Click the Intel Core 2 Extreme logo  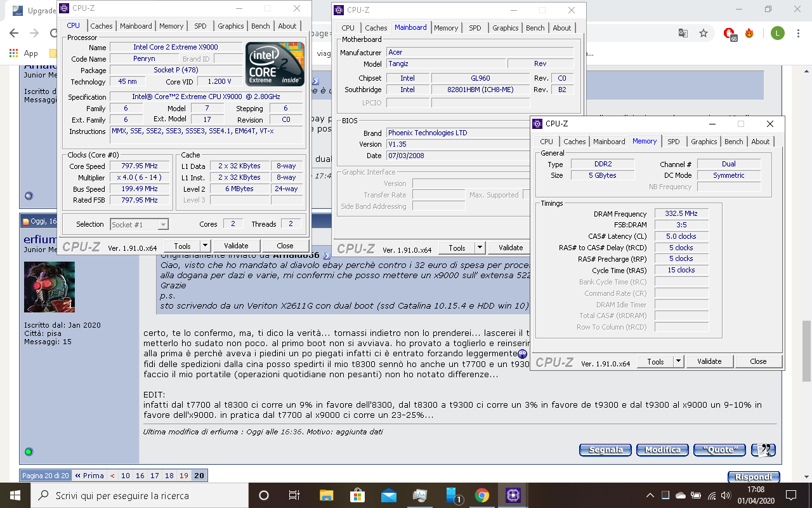[275, 64]
